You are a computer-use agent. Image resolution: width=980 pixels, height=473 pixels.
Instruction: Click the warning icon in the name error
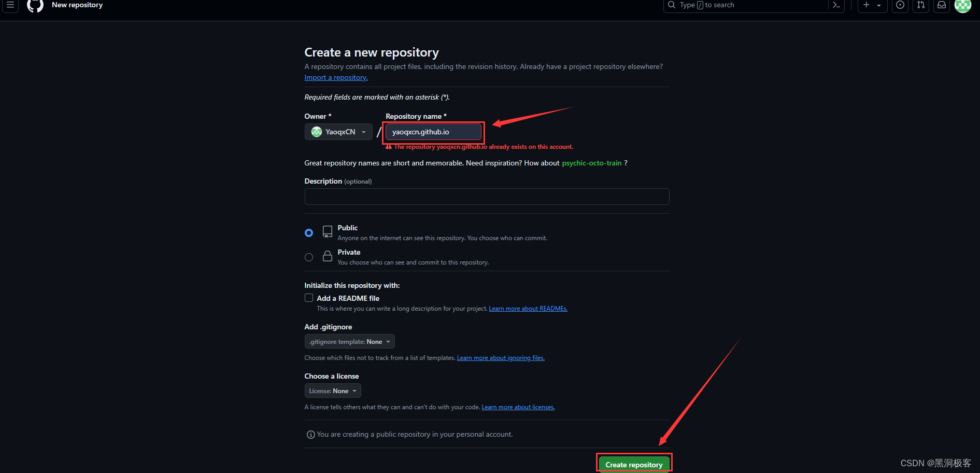[x=389, y=147]
